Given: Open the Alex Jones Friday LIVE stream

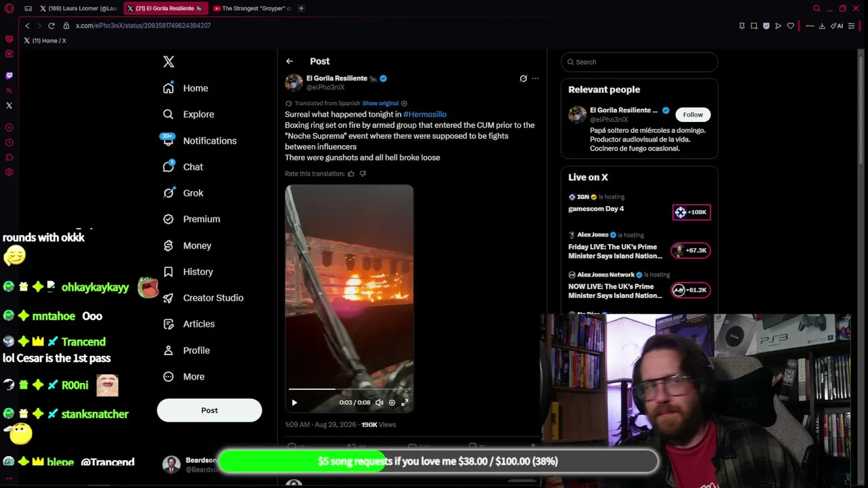Looking at the screenshot, I should pos(615,251).
